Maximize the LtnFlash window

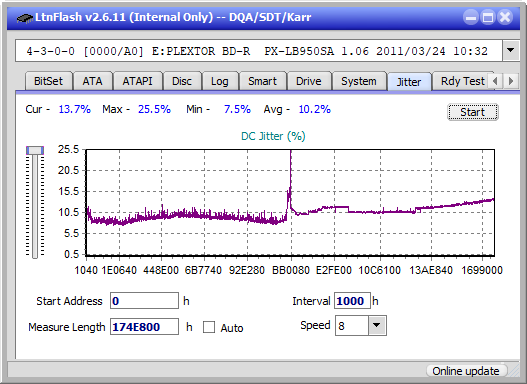[488, 17]
